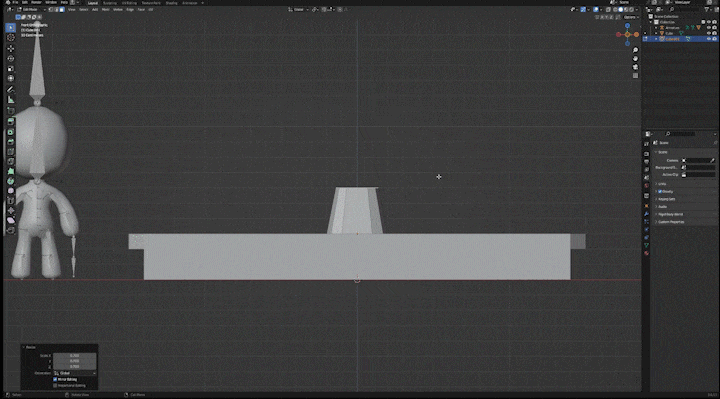This screenshot has height=399, width=720.
Task: Open the Orientation Global dropdown in Resize panel
Action: coord(75,373)
